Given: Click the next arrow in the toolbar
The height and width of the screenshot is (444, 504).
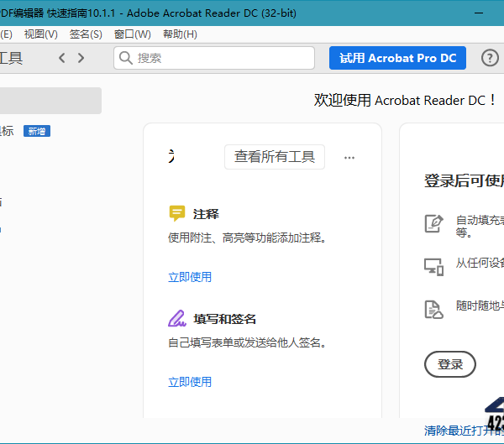Looking at the screenshot, I should [x=81, y=58].
